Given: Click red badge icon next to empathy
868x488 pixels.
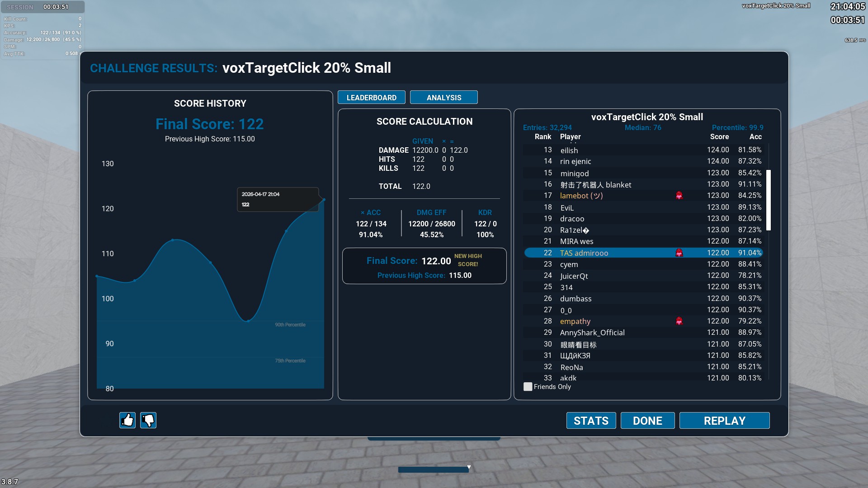Looking at the screenshot, I should (679, 321).
